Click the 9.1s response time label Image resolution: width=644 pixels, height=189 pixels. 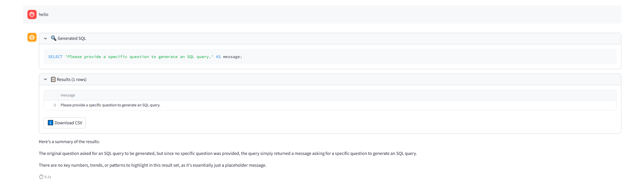point(48,177)
